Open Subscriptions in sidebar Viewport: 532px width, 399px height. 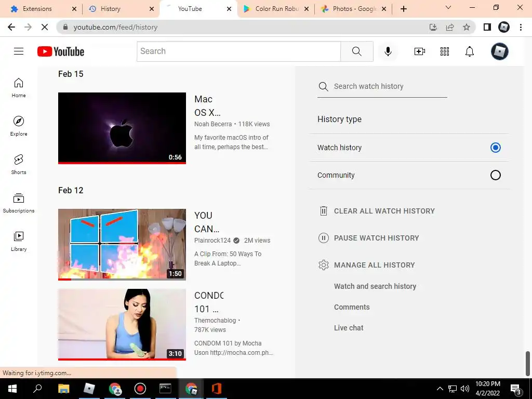[x=19, y=203]
